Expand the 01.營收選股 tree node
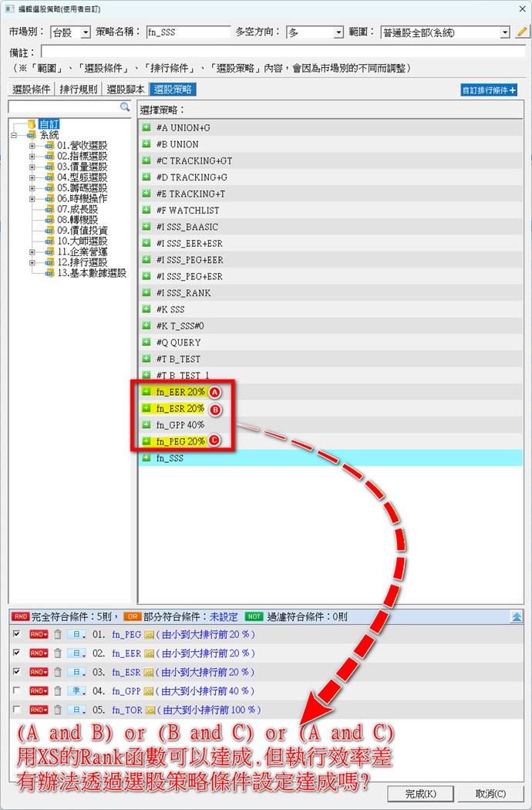Viewport: 532px width, 810px height. [x=32, y=146]
